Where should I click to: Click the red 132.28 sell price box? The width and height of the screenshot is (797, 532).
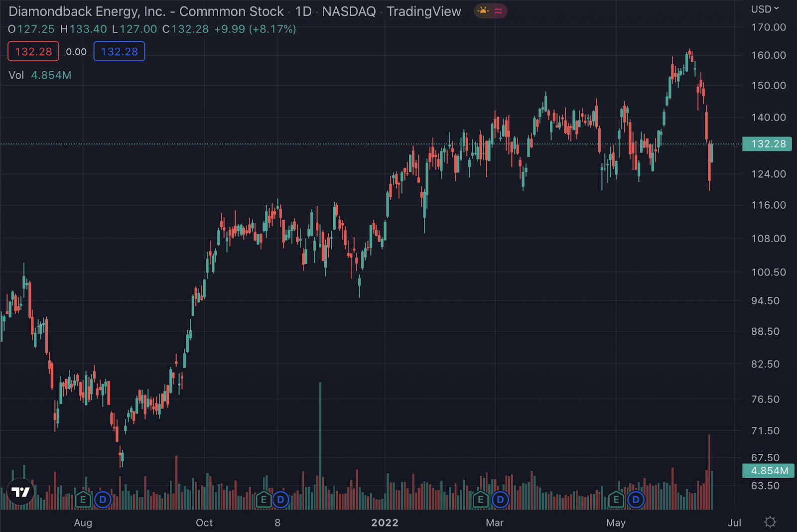(x=33, y=51)
